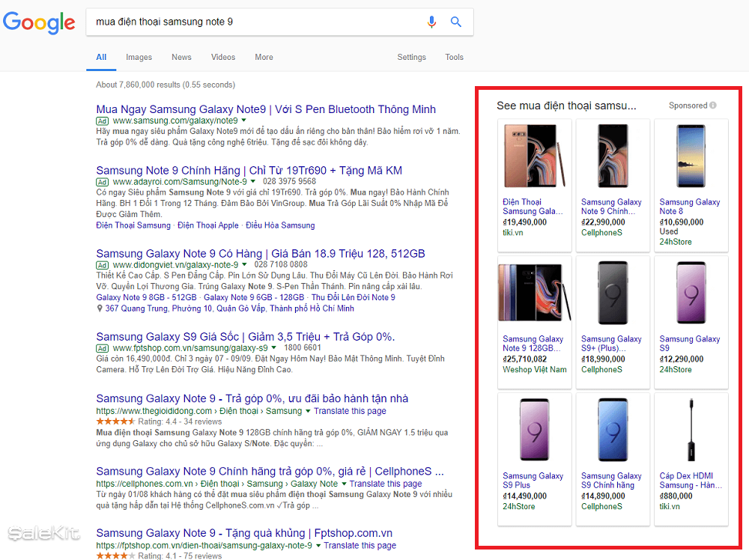Open the Tools menu
Image resolution: width=749 pixels, height=560 pixels.
click(455, 57)
